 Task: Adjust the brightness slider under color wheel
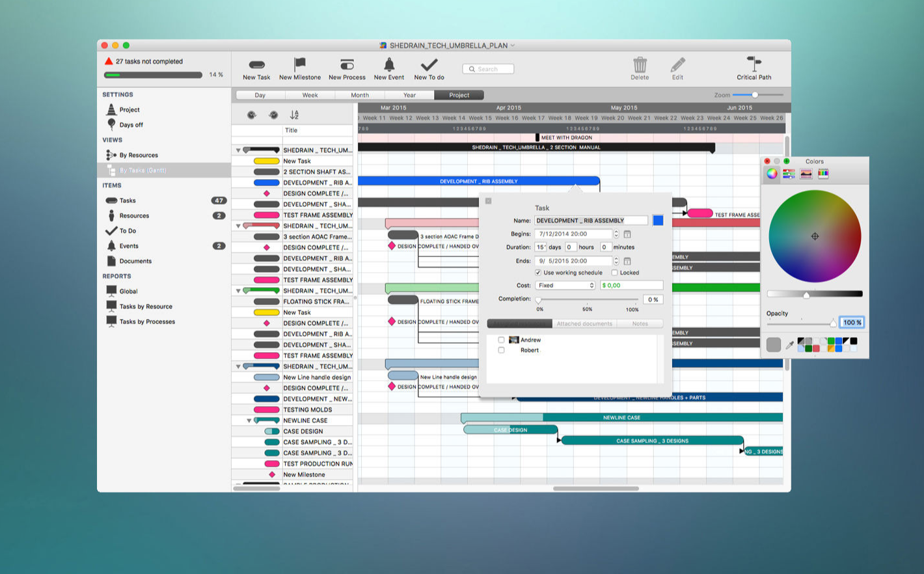coord(815,294)
